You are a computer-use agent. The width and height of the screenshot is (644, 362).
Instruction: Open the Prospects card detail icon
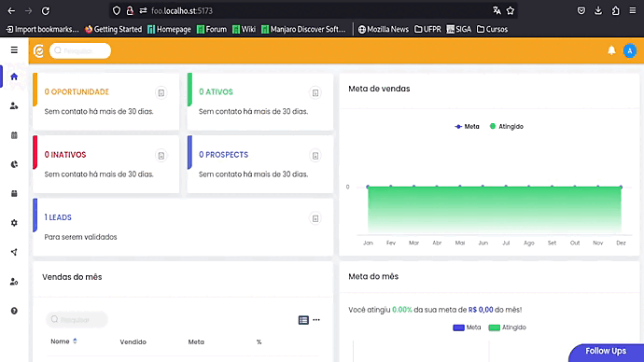315,156
